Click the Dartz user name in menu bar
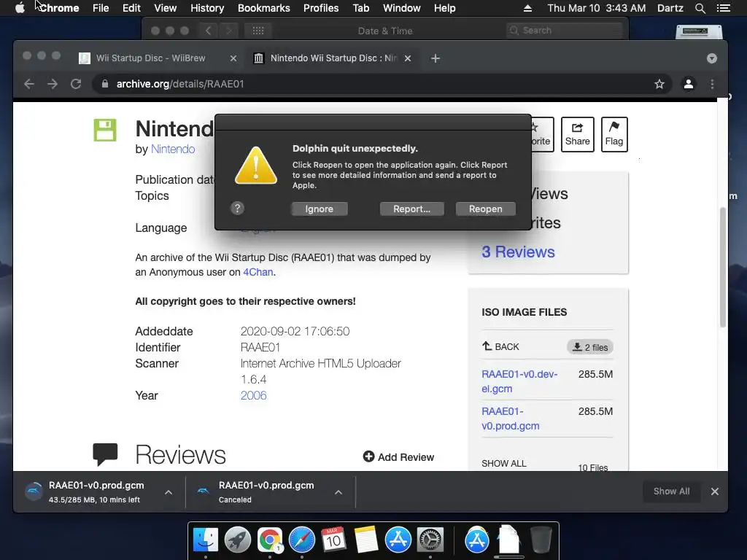Viewport: 747px width, 560px height. tap(670, 8)
